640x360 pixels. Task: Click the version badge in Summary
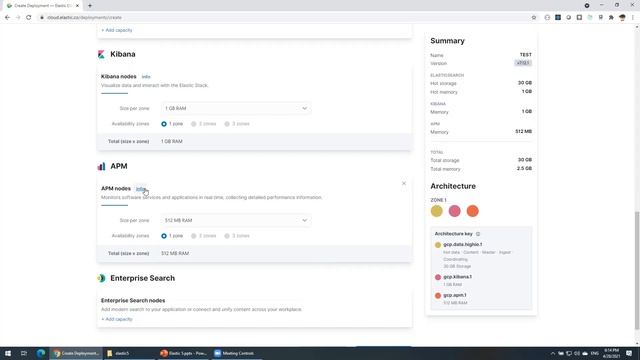click(x=523, y=63)
